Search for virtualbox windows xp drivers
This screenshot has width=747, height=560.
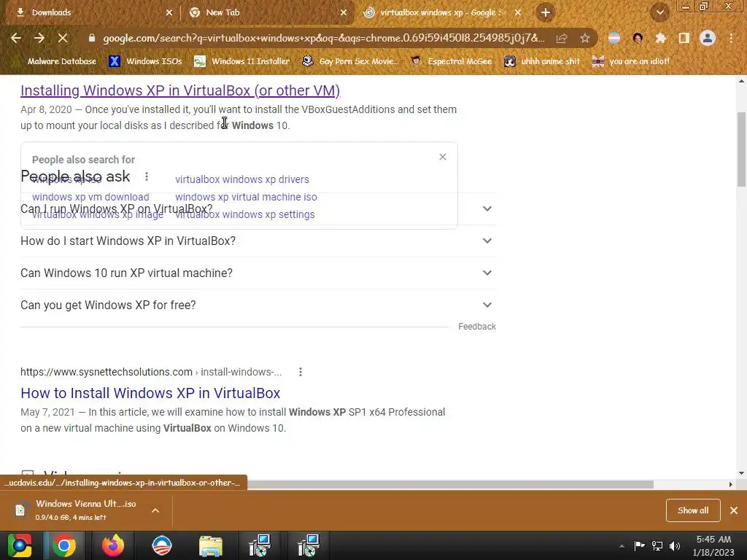(242, 179)
